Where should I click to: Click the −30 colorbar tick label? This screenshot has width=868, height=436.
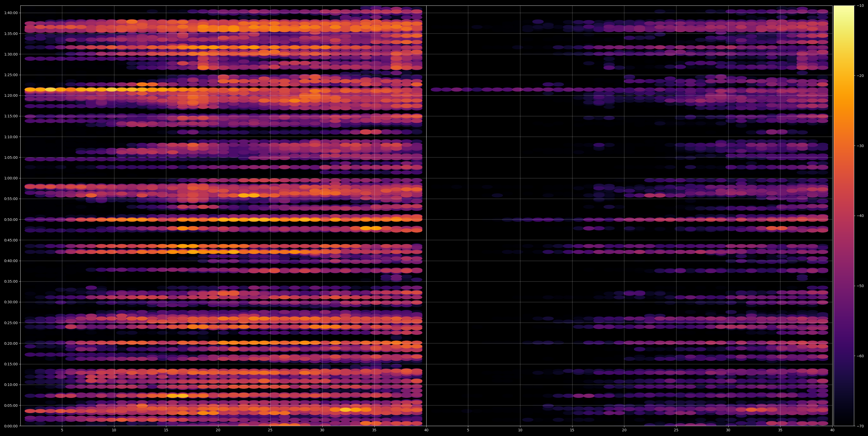tap(861, 146)
